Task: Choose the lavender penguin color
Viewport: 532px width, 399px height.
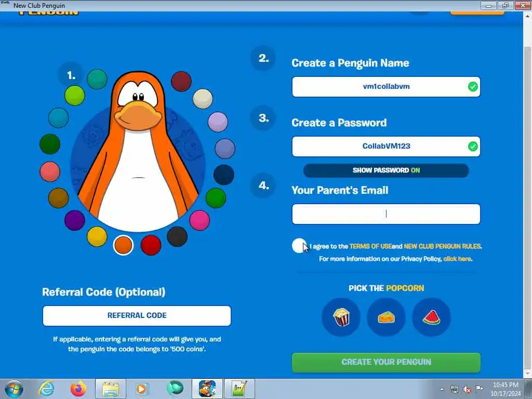Action: [218, 122]
